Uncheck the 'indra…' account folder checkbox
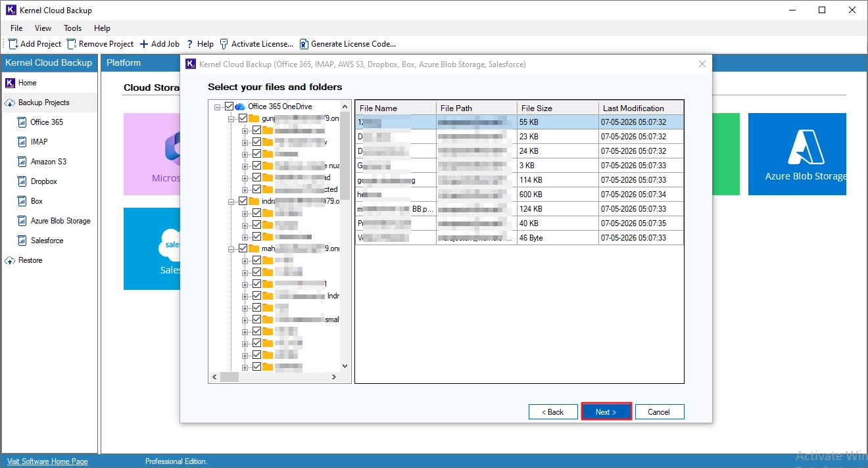Viewport: 868px width, 468px height. [x=243, y=201]
